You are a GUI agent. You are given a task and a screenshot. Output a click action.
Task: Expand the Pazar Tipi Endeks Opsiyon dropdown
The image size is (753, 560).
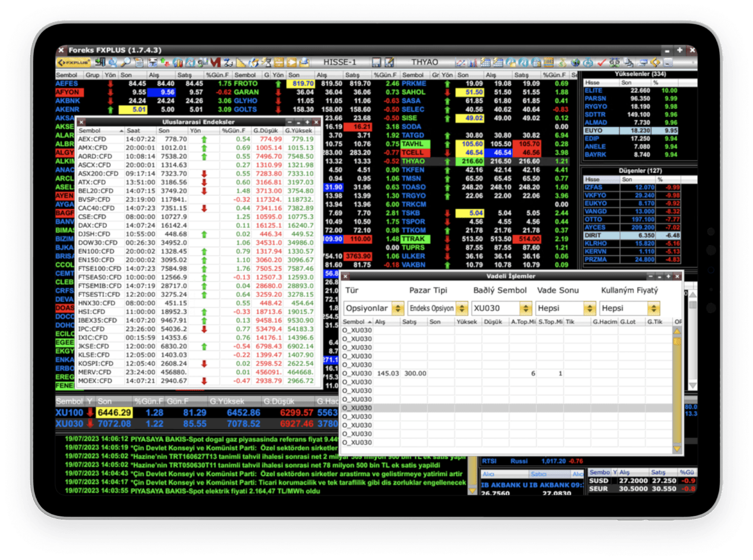click(462, 308)
